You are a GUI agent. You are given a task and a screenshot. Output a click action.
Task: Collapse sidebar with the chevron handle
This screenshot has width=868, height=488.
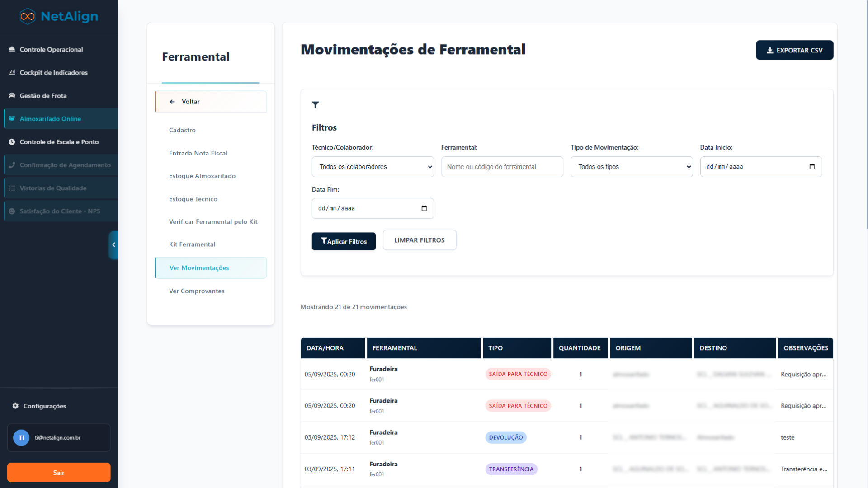[x=113, y=245]
